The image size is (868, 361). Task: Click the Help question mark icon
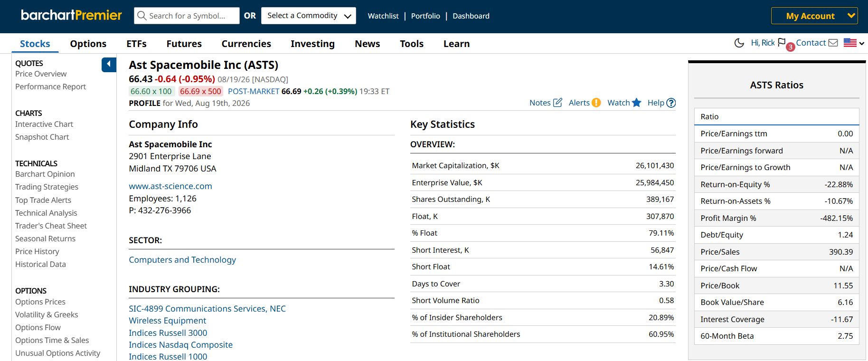pyautogui.click(x=671, y=103)
